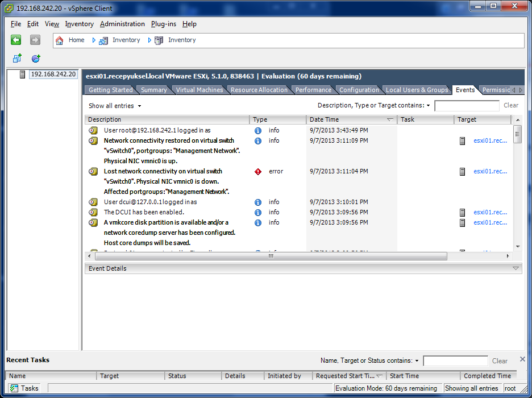
Task: Click the info icon for the 3:11:09 PM event
Action: [x=258, y=141]
